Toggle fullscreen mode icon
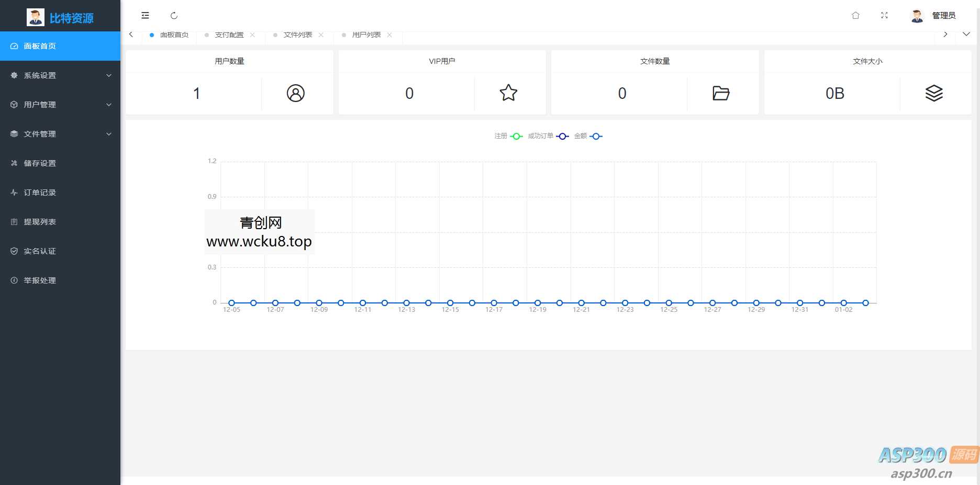This screenshot has height=485, width=980. click(x=884, y=16)
